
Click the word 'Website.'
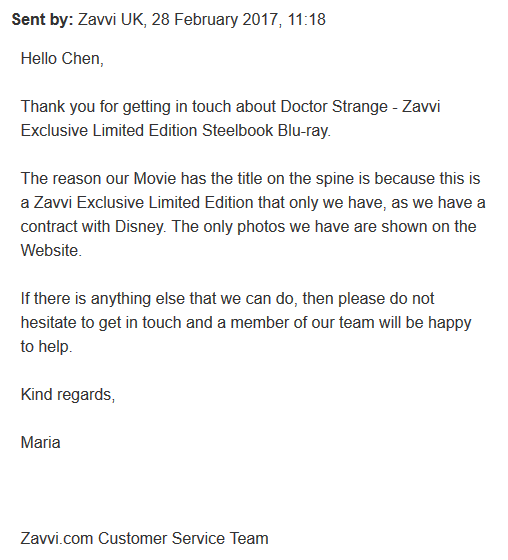click(x=51, y=250)
